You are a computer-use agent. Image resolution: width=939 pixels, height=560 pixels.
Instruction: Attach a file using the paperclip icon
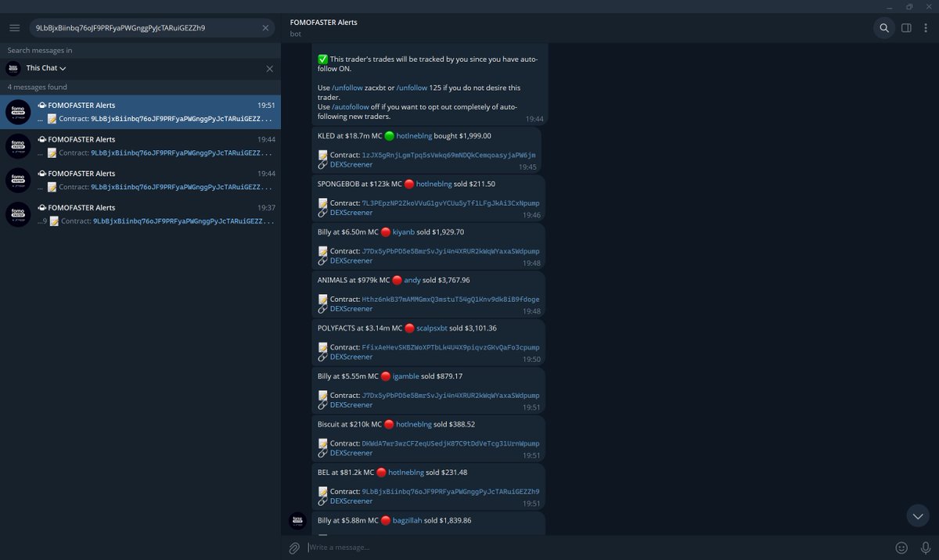(x=294, y=547)
